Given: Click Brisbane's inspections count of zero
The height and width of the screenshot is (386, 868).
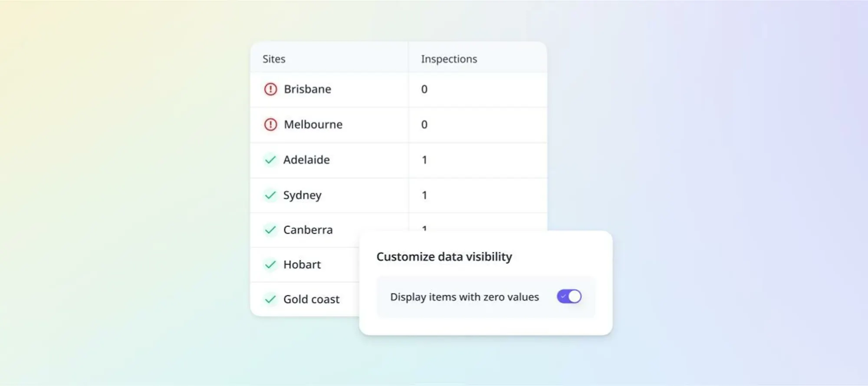Looking at the screenshot, I should pos(424,89).
